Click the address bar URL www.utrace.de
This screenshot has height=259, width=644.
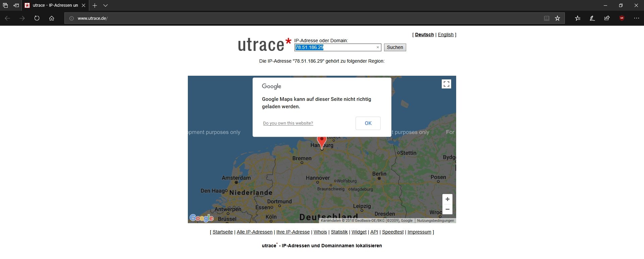tap(93, 18)
